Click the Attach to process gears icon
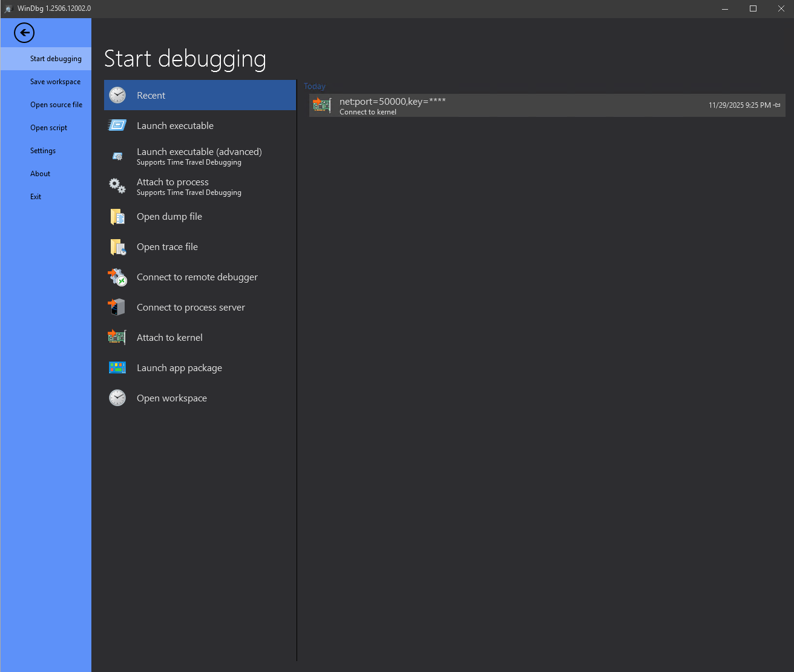 (117, 186)
